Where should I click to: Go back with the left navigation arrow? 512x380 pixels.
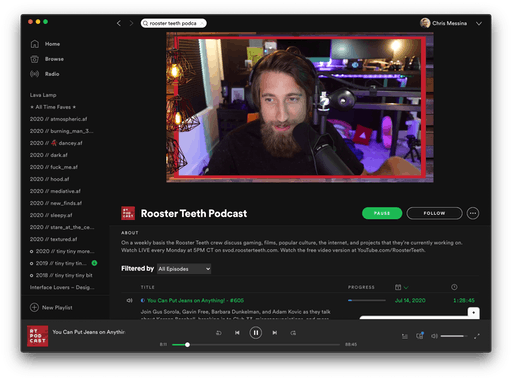point(119,23)
